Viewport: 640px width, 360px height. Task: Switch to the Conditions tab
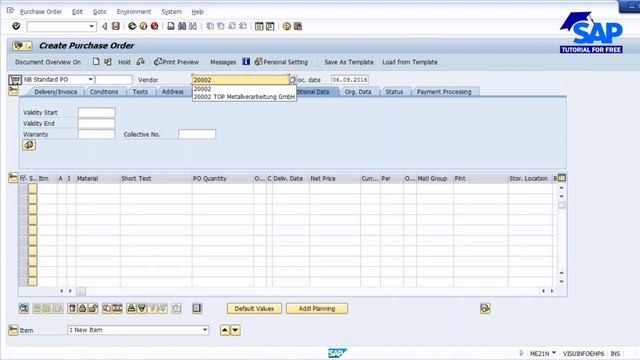104,92
